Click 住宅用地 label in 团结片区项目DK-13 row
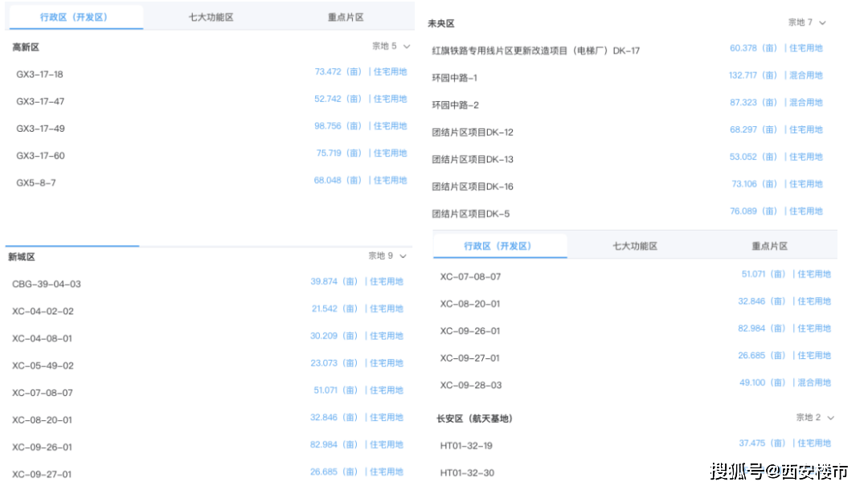This screenshot has height=490, width=868. [806, 156]
